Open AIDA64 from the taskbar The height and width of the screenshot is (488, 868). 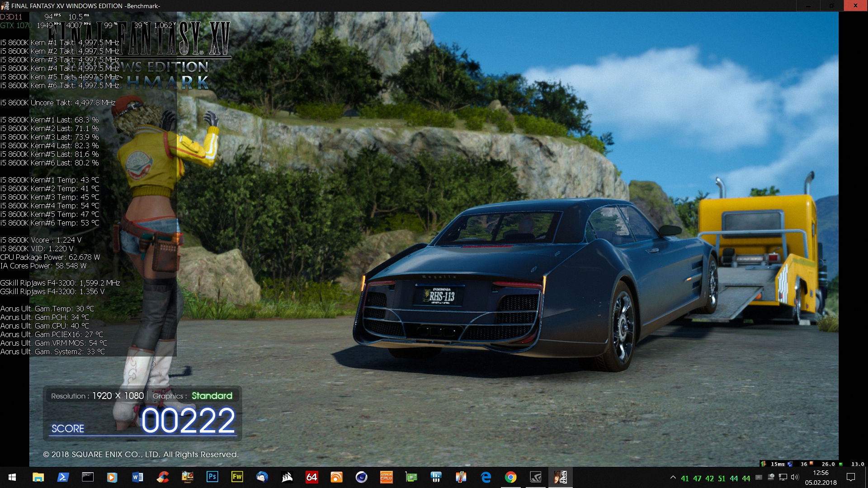pyautogui.click(x=312, y=477)
